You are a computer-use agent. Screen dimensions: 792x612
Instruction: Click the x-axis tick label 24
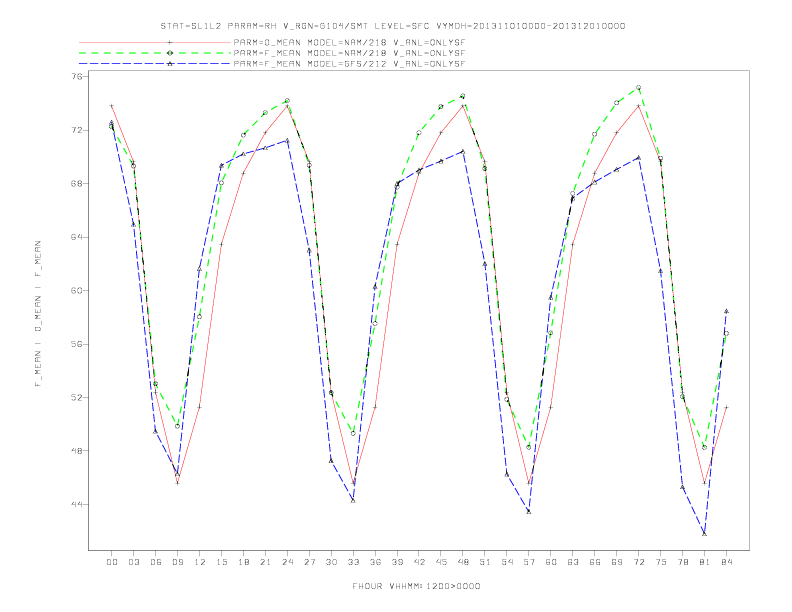[287, 562]
